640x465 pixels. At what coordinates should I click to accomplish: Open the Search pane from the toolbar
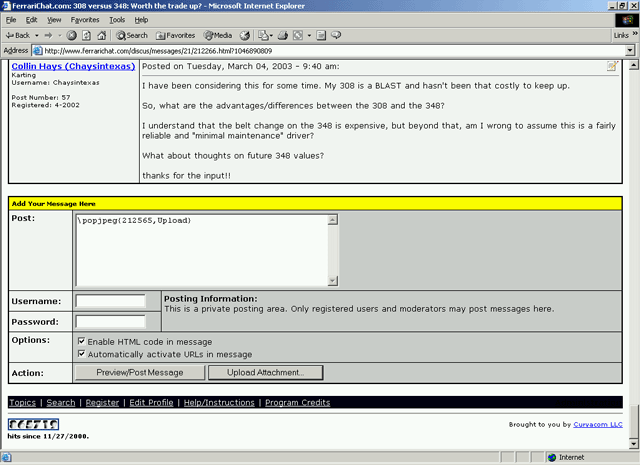point(131,36)
